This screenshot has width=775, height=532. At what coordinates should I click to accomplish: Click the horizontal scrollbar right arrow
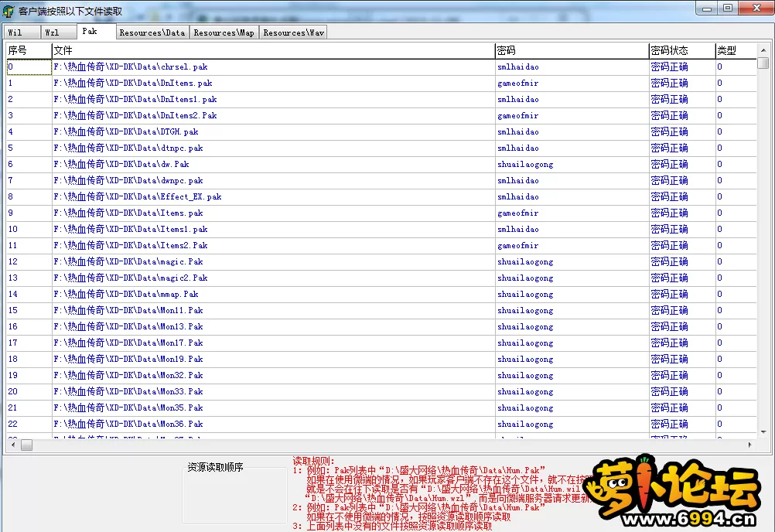[750, 445]
